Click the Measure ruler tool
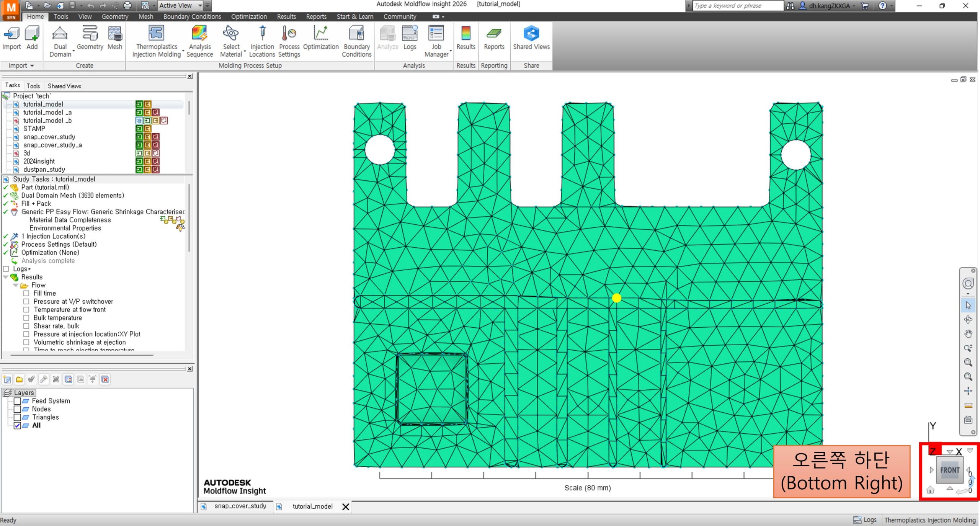980x526 pixels. (x=968, y=405)
